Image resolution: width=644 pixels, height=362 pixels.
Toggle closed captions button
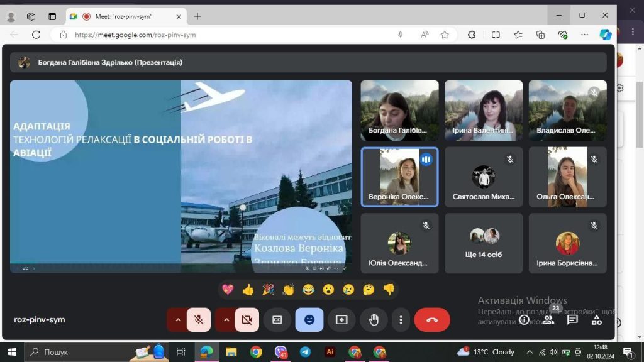click(277, 320)
